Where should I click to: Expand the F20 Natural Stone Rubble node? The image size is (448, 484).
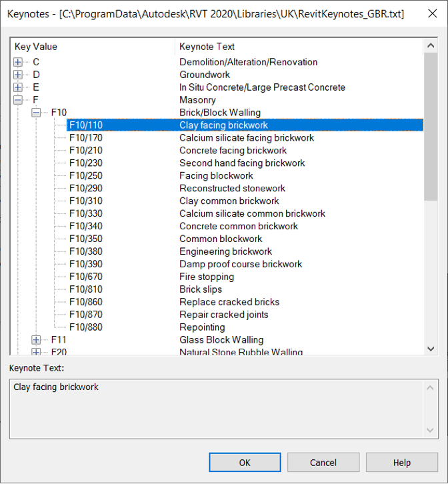tap(36, 352)
